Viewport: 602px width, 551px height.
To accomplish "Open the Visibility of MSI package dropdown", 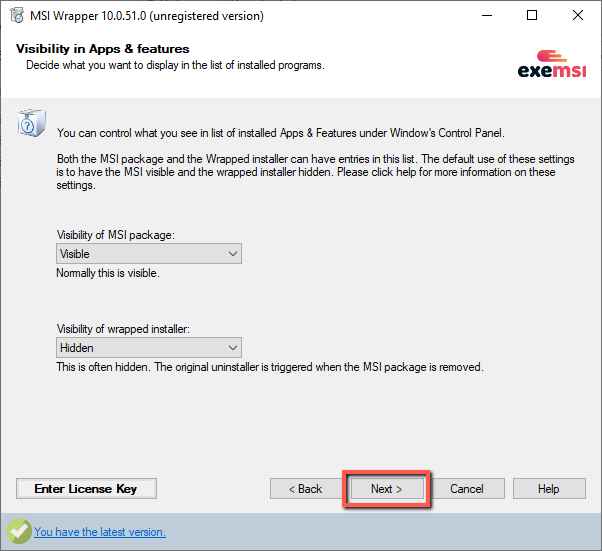I will click(149, 254).
